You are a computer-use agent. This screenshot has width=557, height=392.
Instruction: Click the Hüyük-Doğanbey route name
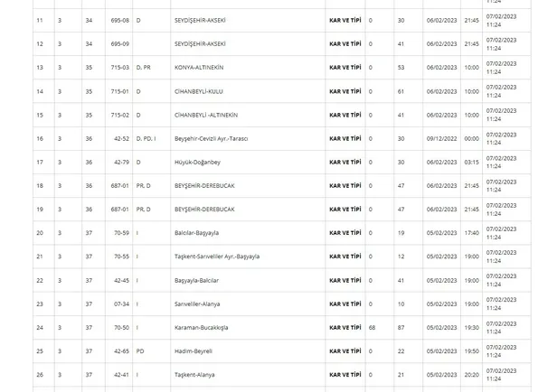(x=194, y=162)
